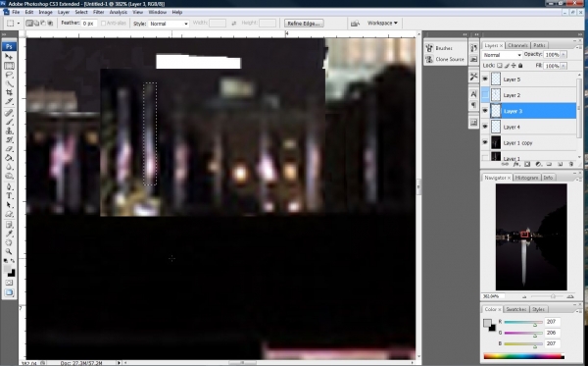Click the Refine Edge button
Image resolution: width=588 pixels, height=366 pixels.
(304, 24)
